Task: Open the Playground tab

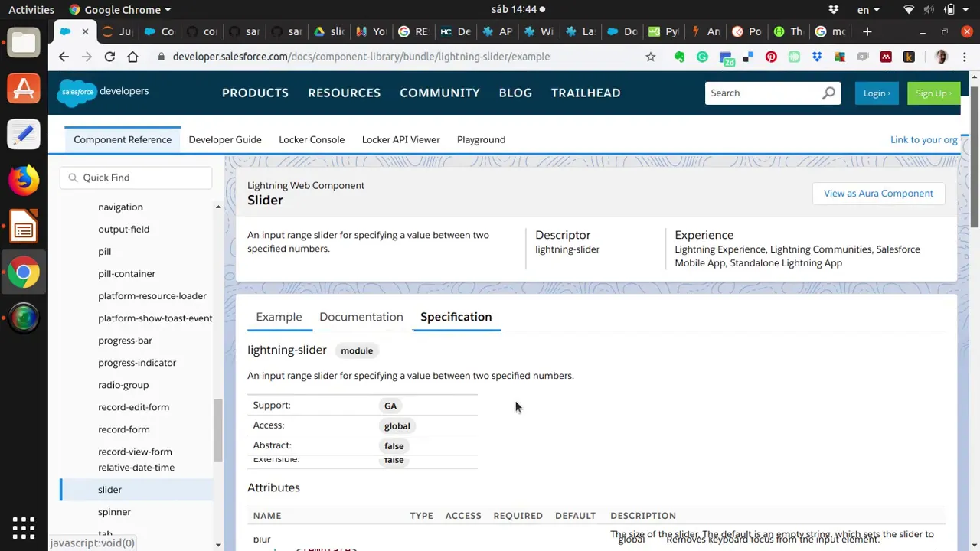Action: point(481,139)
